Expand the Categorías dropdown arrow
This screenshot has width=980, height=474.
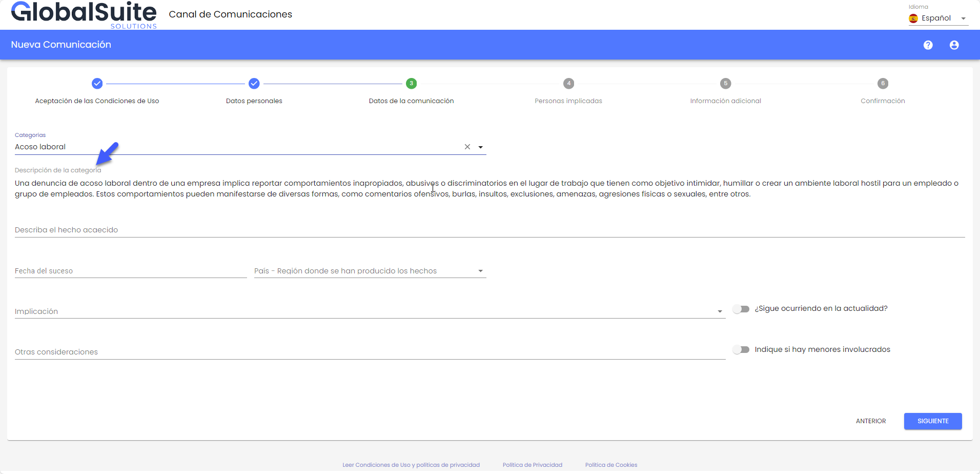coord(481,147)
